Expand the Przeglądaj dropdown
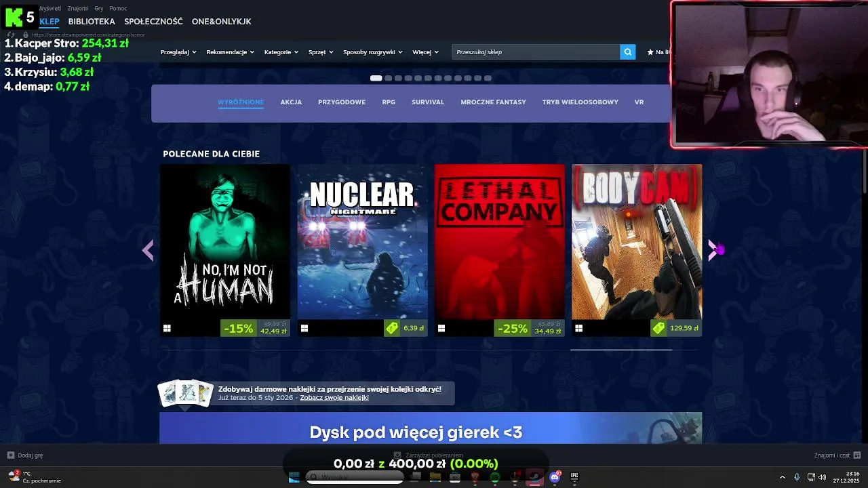Viewport: 868px width, 488px height. click(x=178, y=52)
